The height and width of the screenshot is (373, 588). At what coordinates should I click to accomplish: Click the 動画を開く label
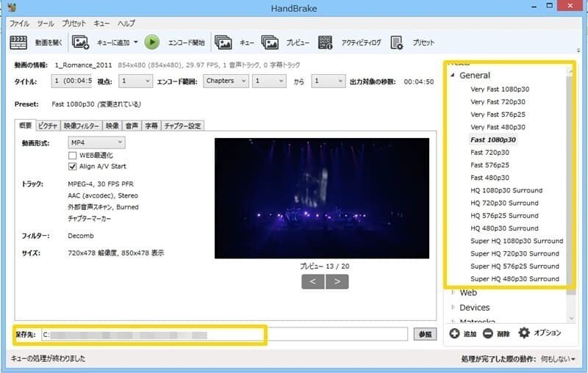pos(49,43)
